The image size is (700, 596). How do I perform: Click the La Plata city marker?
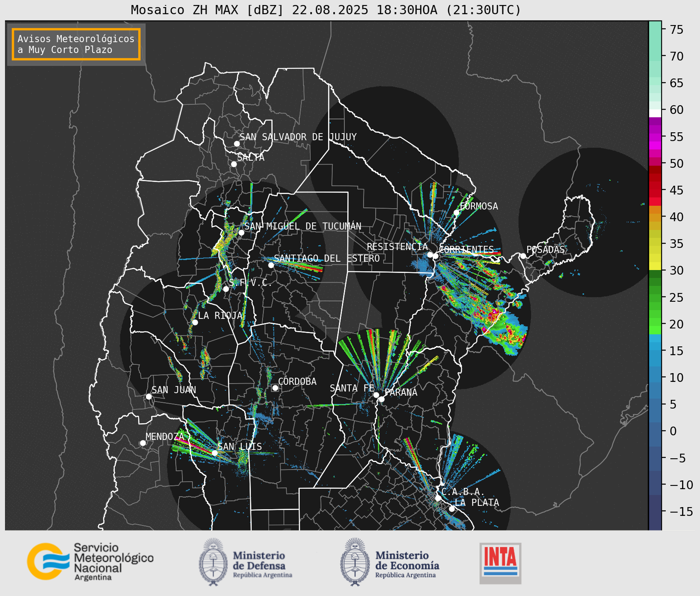[x=452, y=509]
